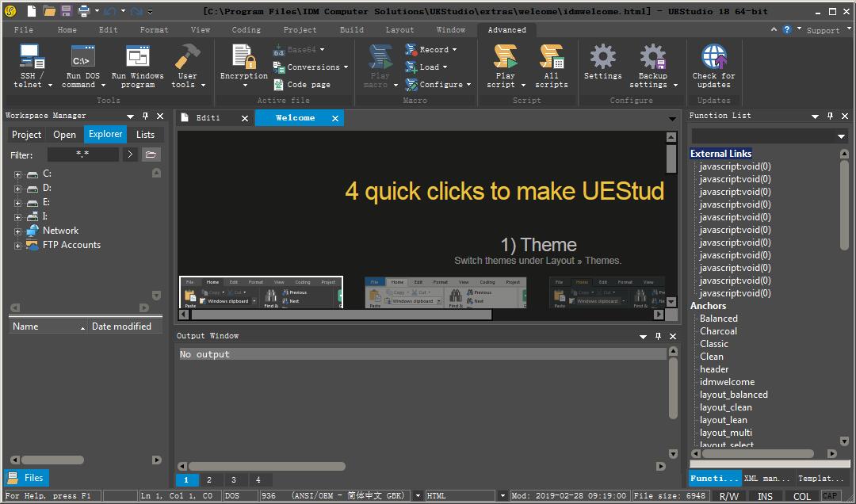Click the browse folder icon beside filter
Viewport: 856px width, 504px height.
(x=151, y=155)
